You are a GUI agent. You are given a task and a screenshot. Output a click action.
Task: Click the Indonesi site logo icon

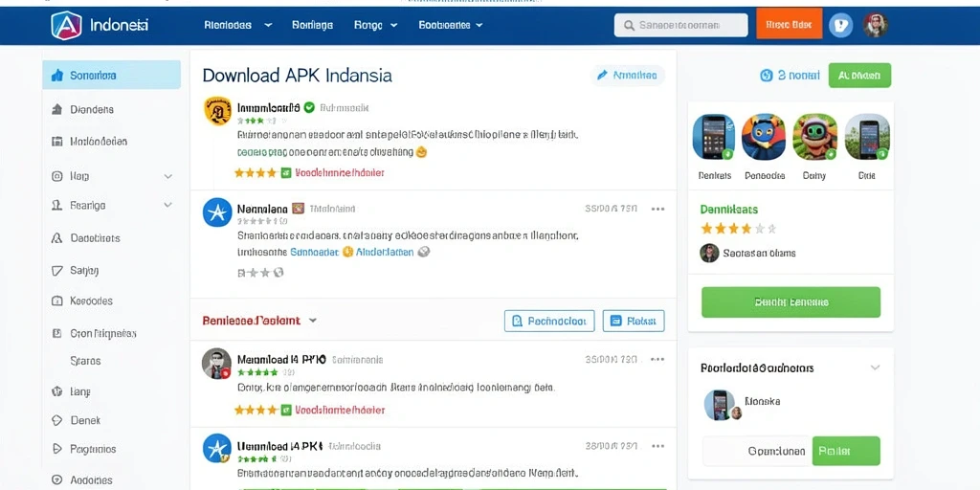pos(66,26)
